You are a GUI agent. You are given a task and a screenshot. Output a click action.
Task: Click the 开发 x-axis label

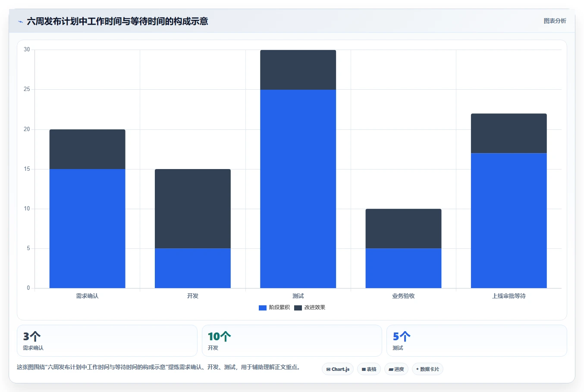(x=193, y=296)
